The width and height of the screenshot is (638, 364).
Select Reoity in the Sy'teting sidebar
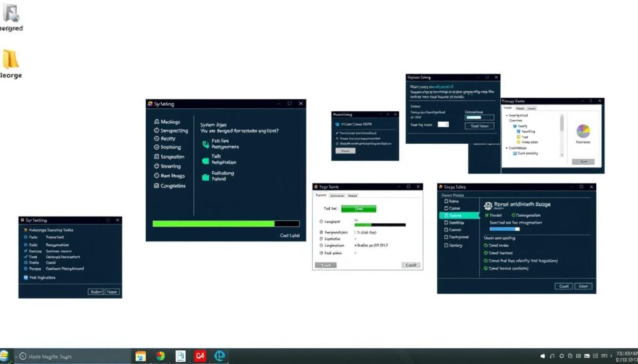point(164,139)
